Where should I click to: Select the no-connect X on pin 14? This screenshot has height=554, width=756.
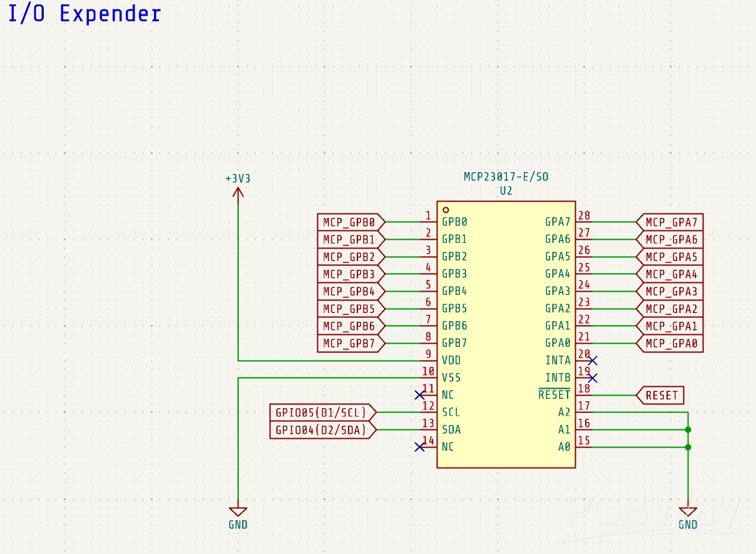coord(419,447)
